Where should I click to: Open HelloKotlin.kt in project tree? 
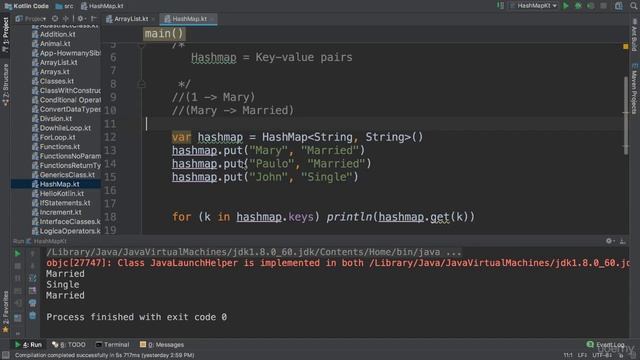coord(62,194)
